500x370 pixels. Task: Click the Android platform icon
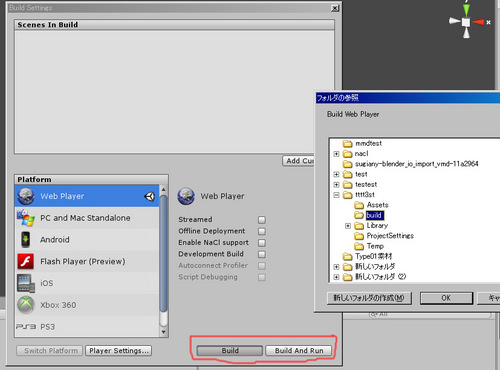(x=26, y=239)
